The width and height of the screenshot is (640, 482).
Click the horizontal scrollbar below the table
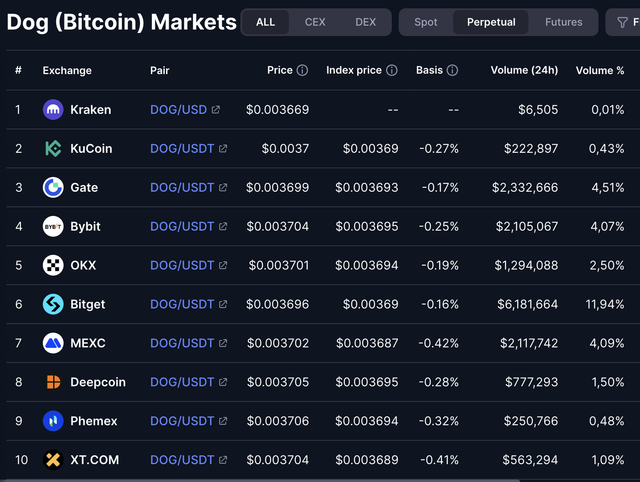pyautogui.click(x=261, y=480)
